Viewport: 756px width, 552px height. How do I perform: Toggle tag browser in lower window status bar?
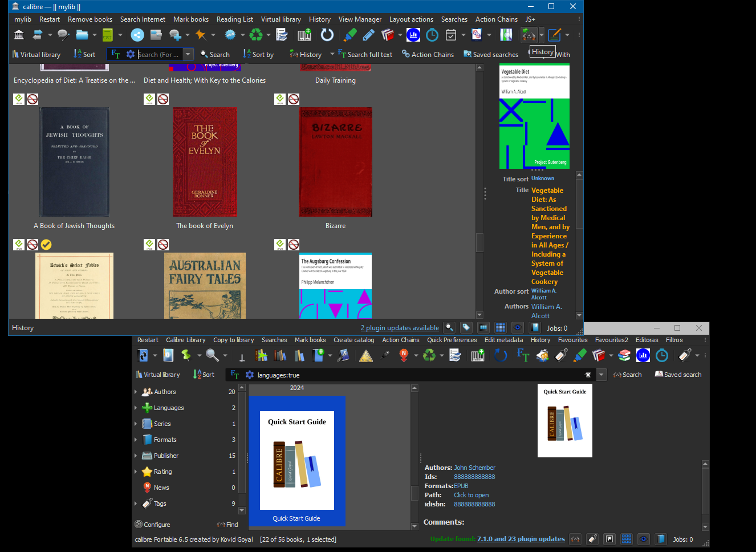tap(592, 539)
